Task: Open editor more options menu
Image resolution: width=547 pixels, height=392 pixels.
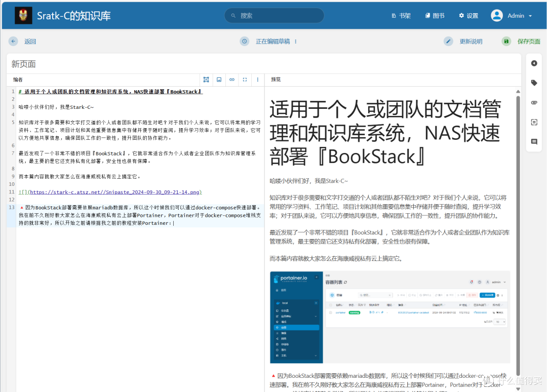Action: [258, 80]
